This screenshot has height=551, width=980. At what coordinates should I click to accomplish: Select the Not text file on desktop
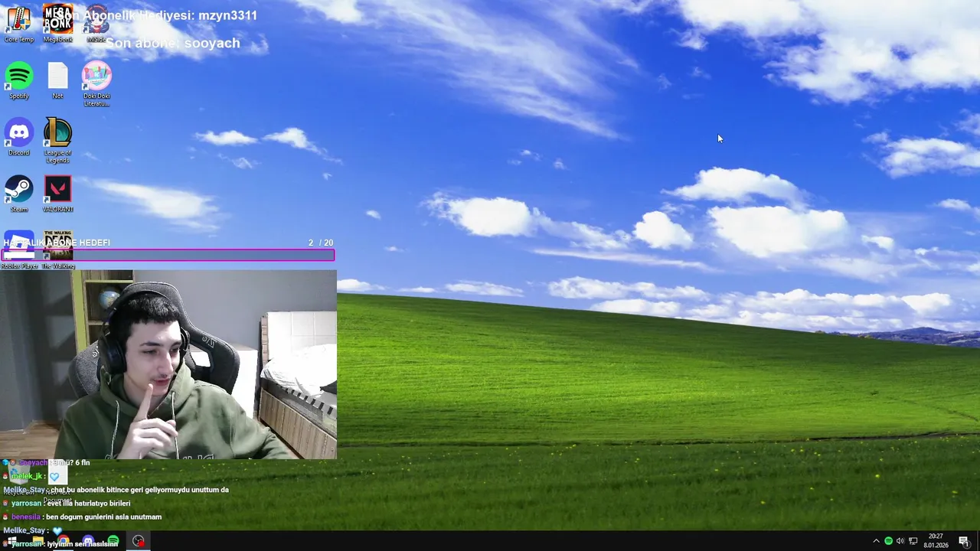57,81
